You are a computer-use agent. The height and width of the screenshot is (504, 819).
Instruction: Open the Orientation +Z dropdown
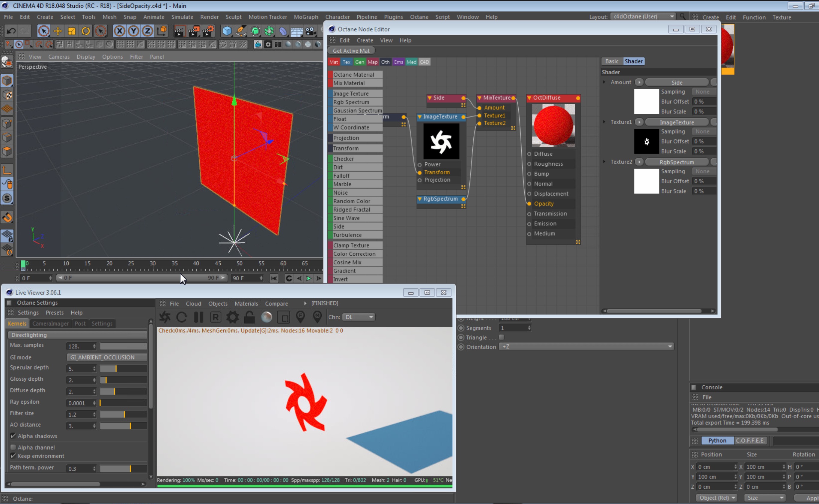[586, 347]
